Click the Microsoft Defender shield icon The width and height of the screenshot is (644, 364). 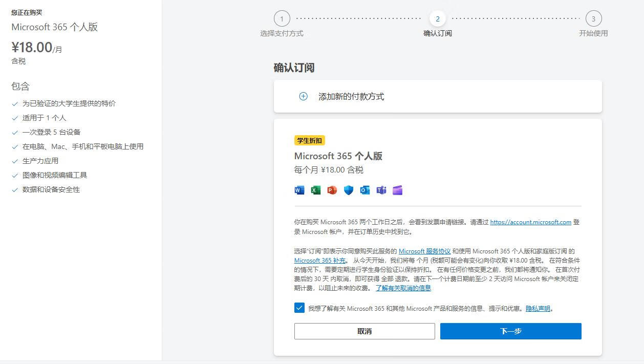coord(349,190)
